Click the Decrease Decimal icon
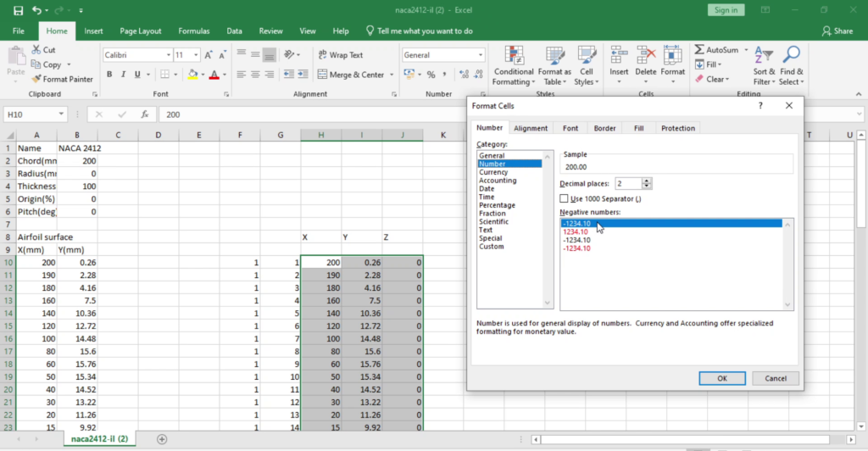The height and width of the screenshot is (451, 868). click(478, 74)
